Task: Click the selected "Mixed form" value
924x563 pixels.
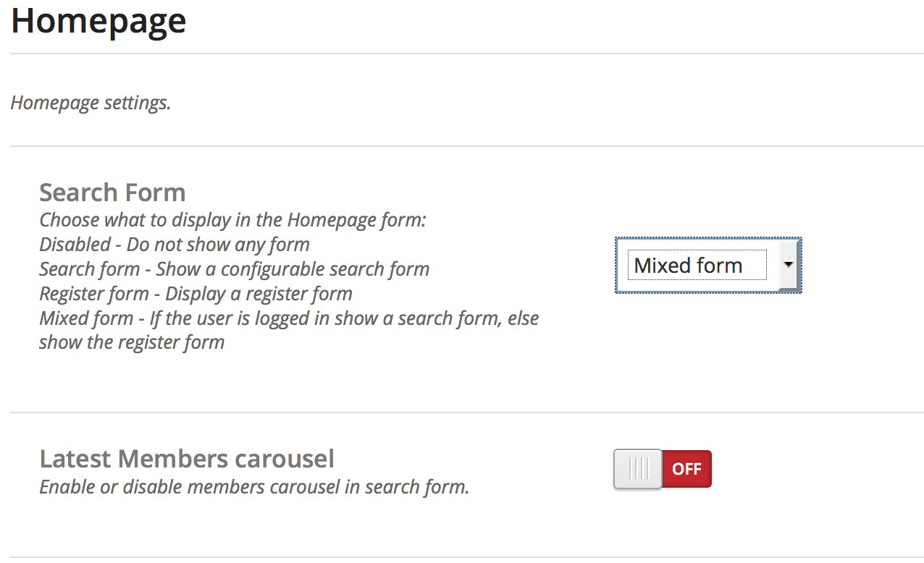Action: pos(688,266)
